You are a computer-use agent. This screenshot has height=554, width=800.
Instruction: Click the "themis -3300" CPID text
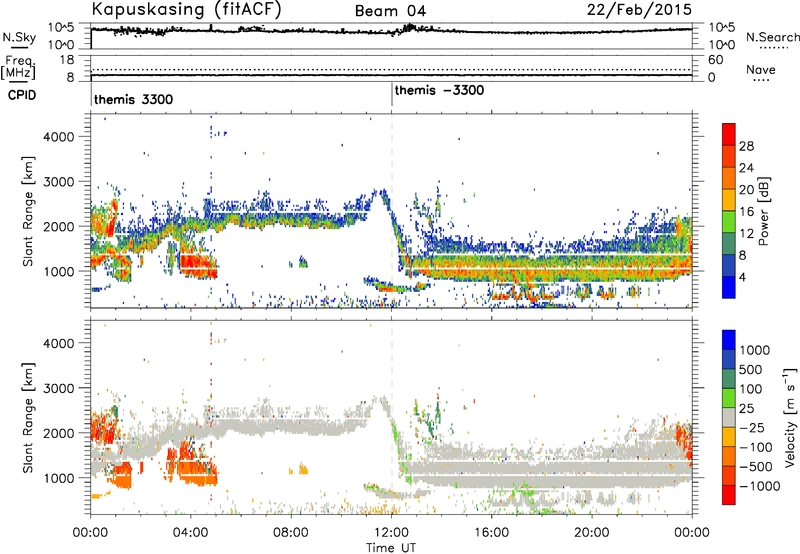tap(439, 90)
